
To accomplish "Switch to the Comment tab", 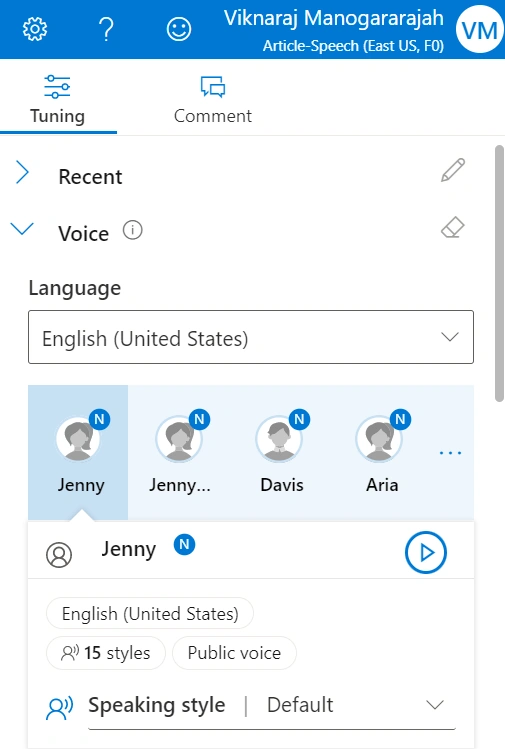I will coord(213,100).
